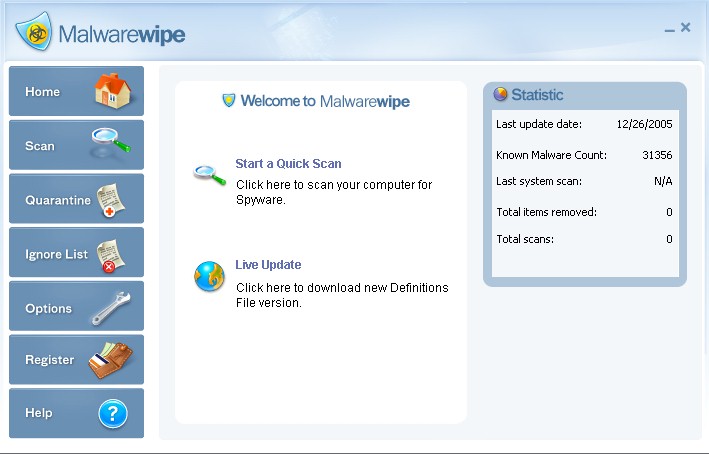Click the Live Update link
709x454 pixels.
point(268,265)
